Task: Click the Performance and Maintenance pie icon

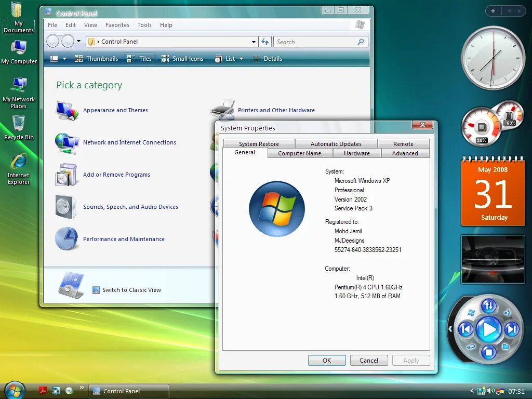Action: pos(66,239)
